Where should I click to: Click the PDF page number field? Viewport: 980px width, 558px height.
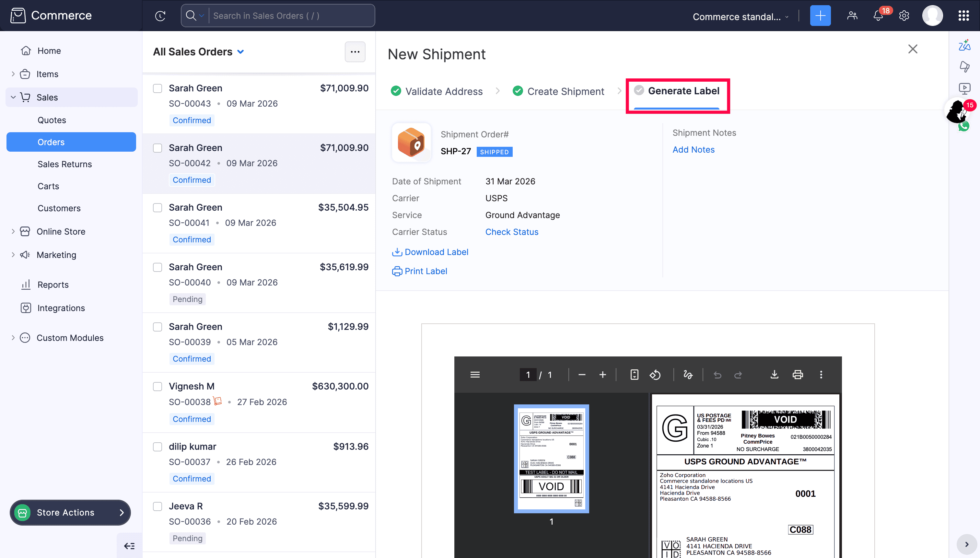coord(528,374)
